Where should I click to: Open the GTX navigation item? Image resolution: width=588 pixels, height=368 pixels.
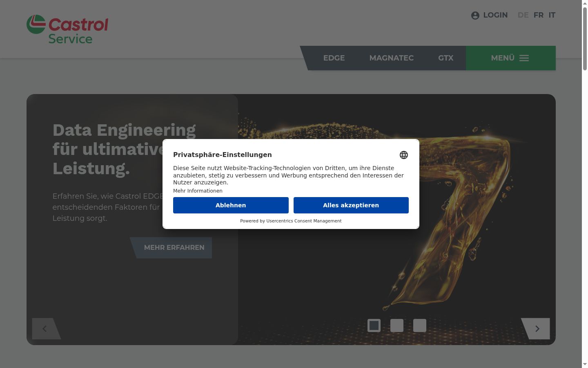pyautogui.click(x=446, y=58)
